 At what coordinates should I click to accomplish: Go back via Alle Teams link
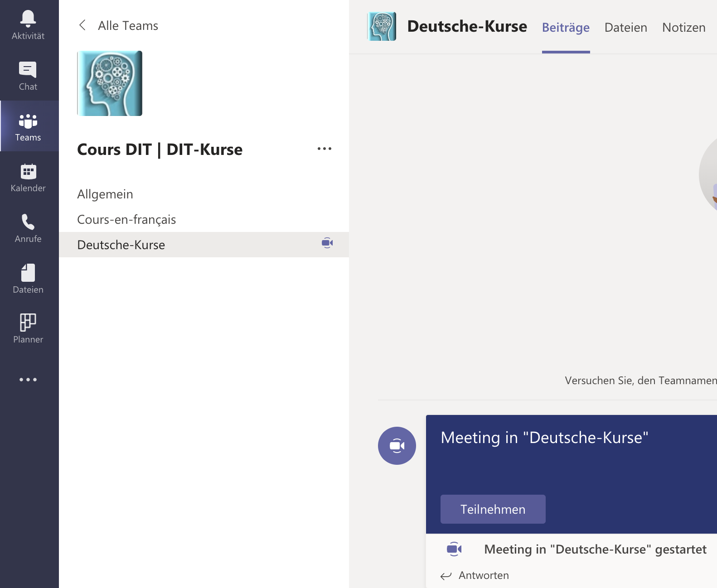point(128,26)
